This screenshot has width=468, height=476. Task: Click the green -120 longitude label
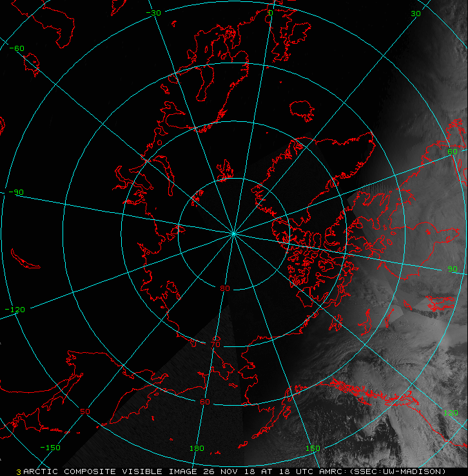[x=15, y=310]
